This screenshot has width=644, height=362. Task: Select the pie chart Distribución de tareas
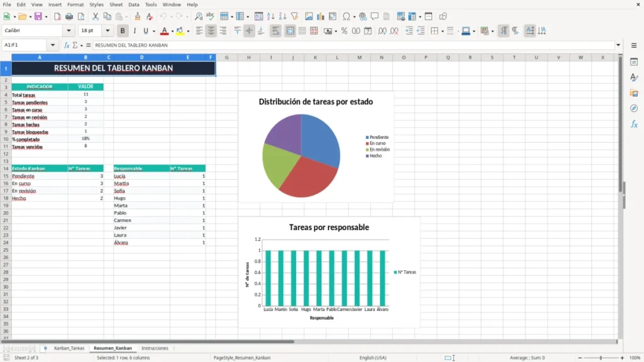coord(316,147)
